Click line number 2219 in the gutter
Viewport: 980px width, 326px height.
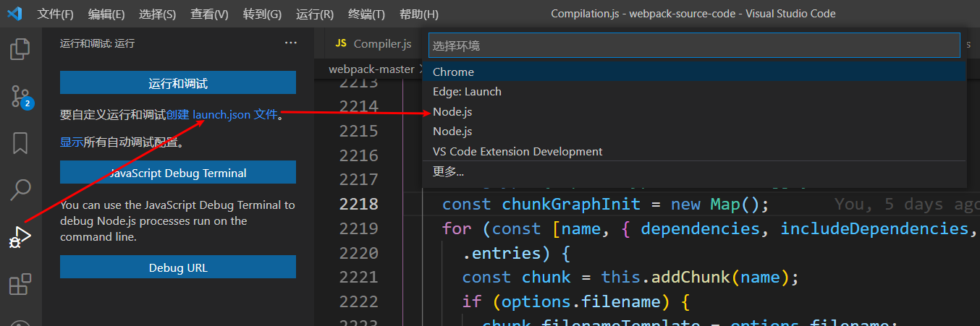359,229
